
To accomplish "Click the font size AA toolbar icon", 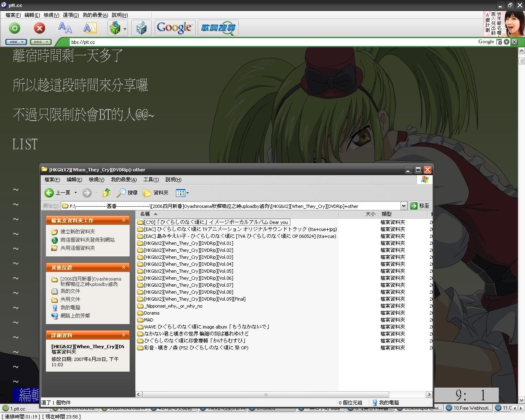I will tap(65, 28).
